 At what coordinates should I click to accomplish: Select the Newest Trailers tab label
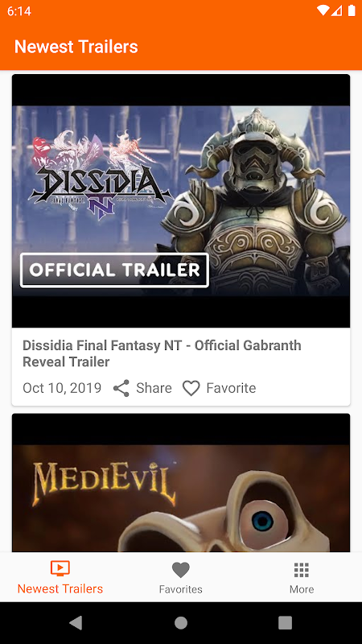point(60,589)
